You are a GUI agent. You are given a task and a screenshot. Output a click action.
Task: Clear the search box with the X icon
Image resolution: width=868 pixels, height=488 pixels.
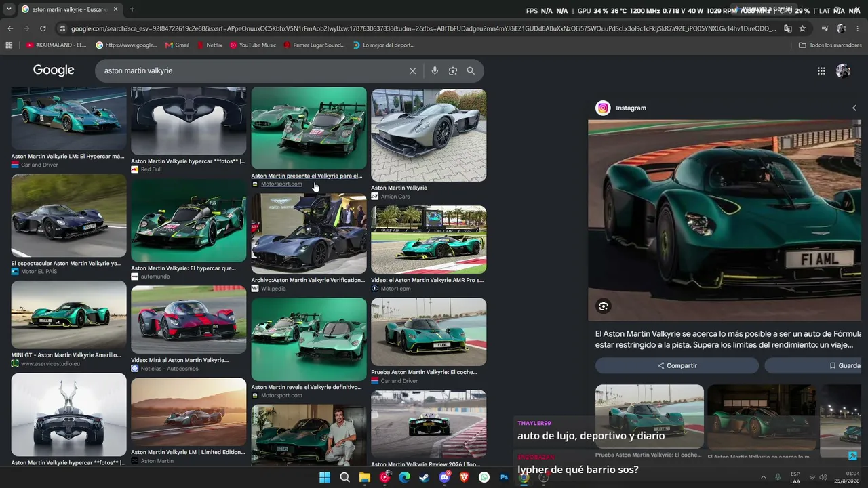click(x=412, y=71)
